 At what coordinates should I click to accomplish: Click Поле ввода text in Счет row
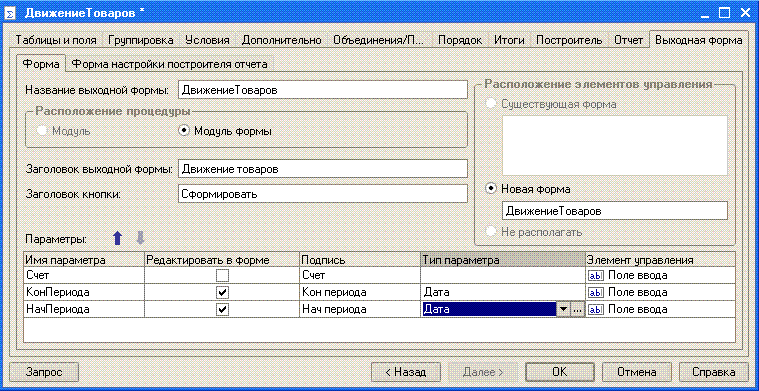pos(638,276)
